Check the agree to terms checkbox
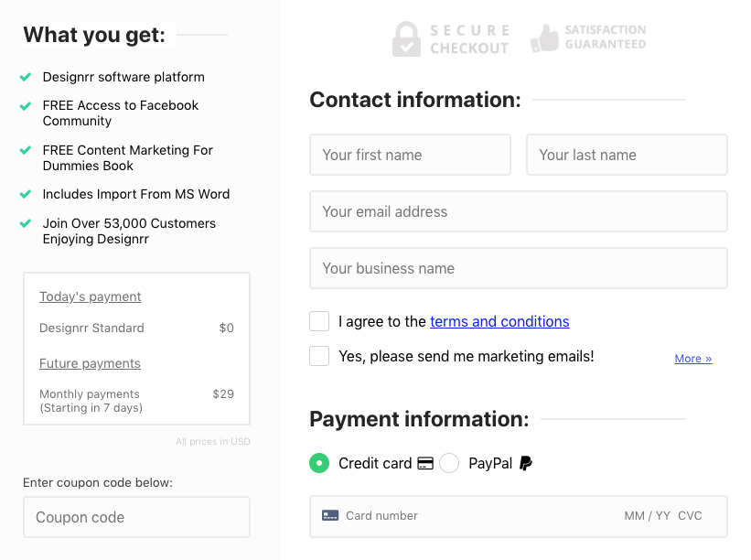751x560 pixels. (x=319, y=321)
